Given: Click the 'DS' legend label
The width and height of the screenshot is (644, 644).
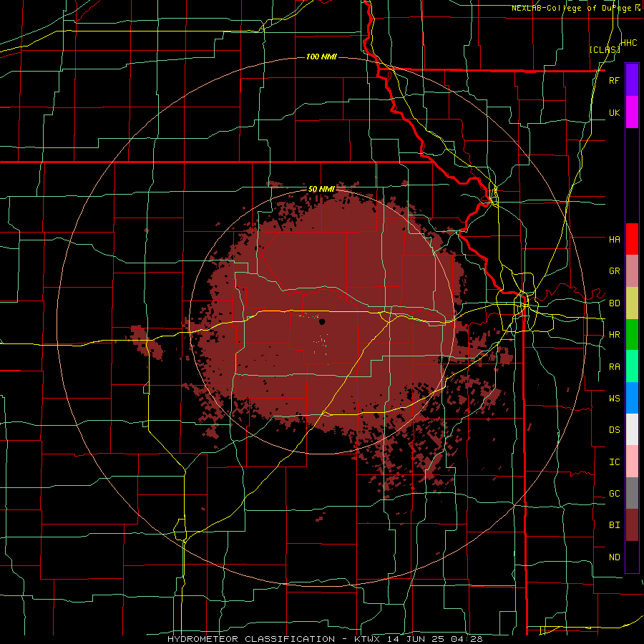Looking at the screenshot, I should coord(614,430).
